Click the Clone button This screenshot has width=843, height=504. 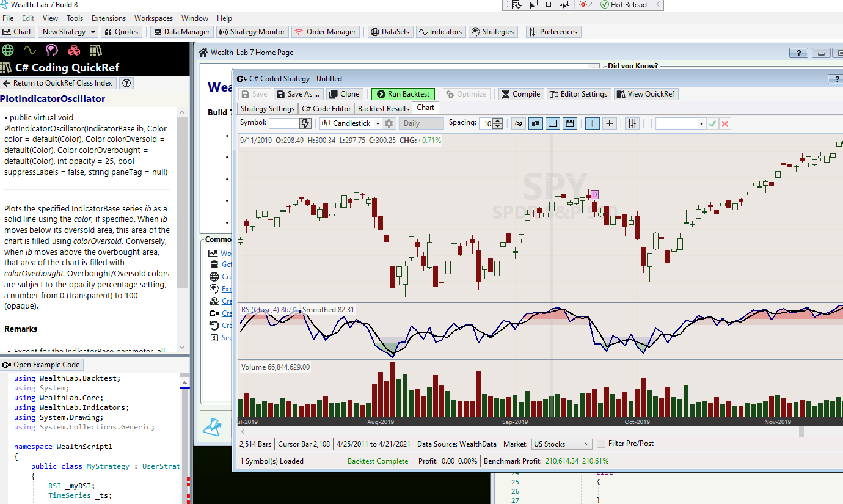click(345, 94)
